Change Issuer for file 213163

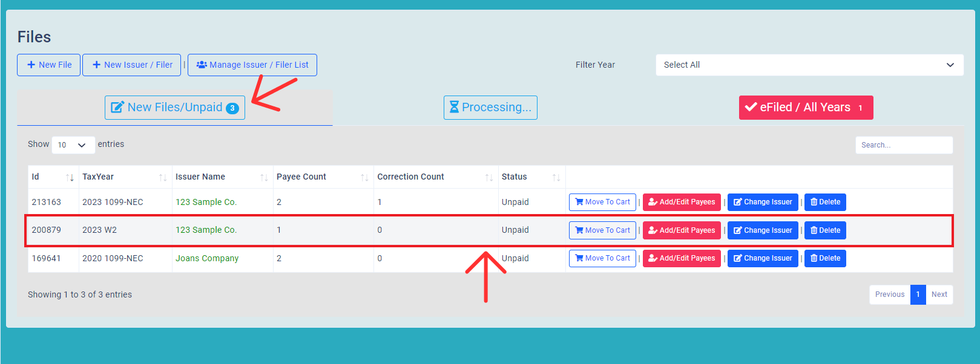tap(763, 202)
